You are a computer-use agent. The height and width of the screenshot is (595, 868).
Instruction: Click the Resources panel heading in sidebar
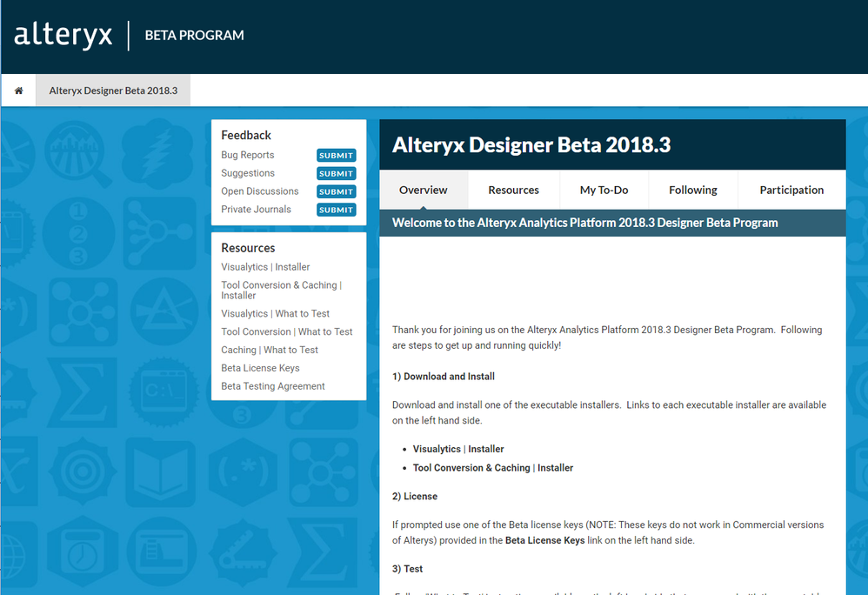(x=248, y=248)
